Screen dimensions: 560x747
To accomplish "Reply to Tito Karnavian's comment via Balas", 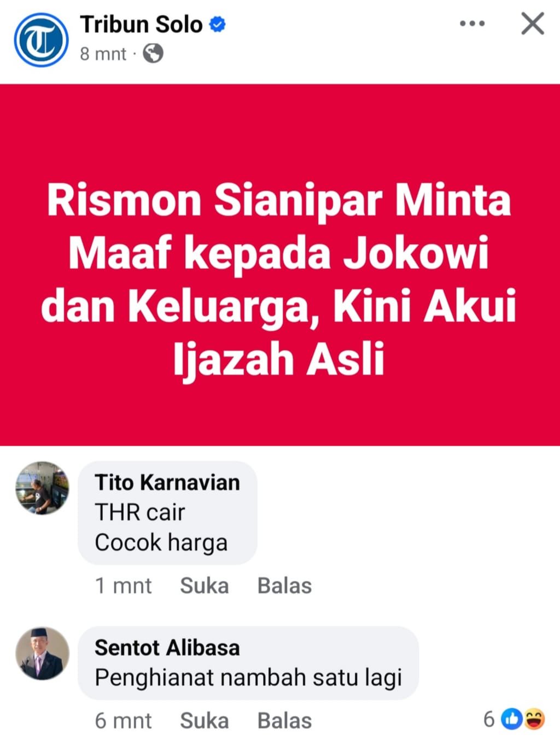I will click(284, 586).
